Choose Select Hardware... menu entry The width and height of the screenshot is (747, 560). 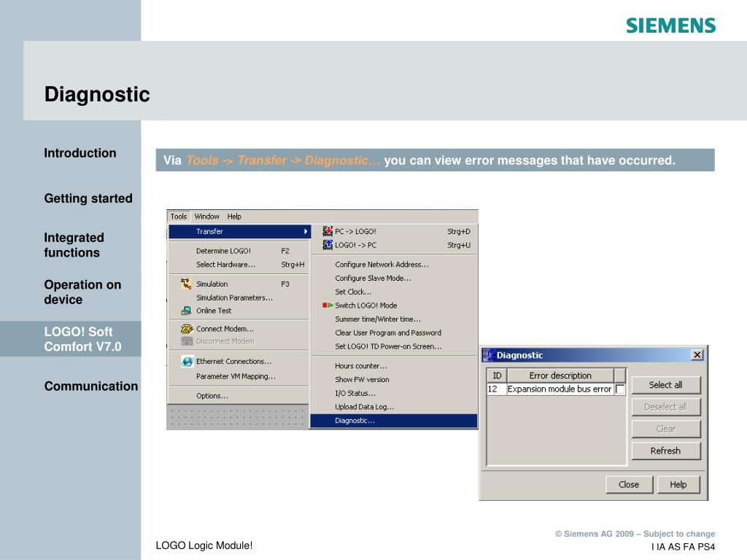click(239, 265)
